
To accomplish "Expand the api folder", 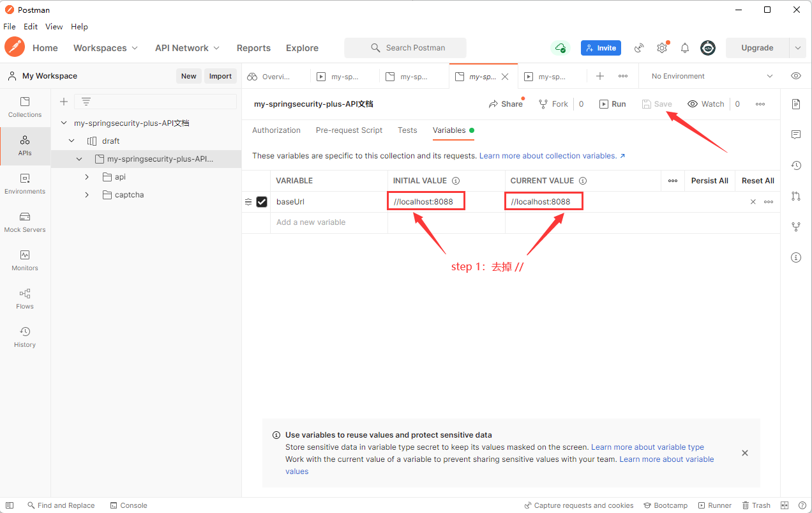I will (x=87, y=176).
